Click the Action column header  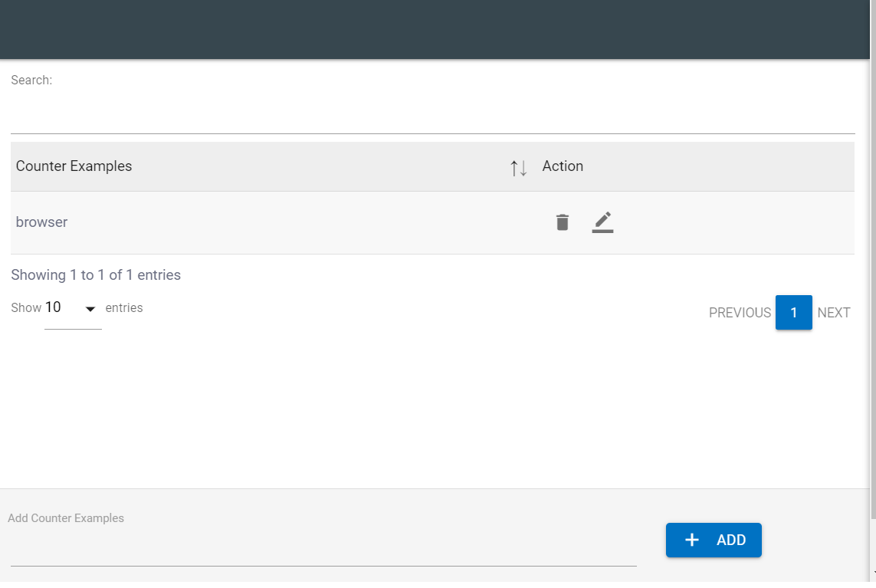(x=563, y=166)
